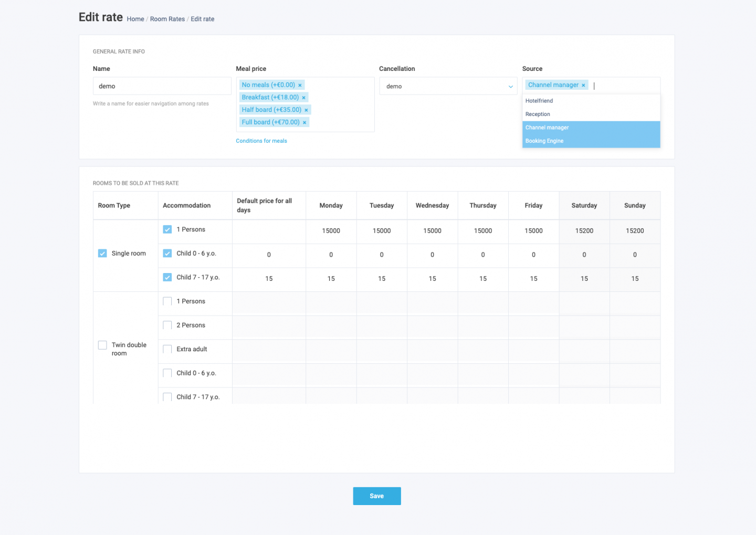Go to Room Rates breadcrumb
This screenshot has height=535, width=756.
click(167, 19)
